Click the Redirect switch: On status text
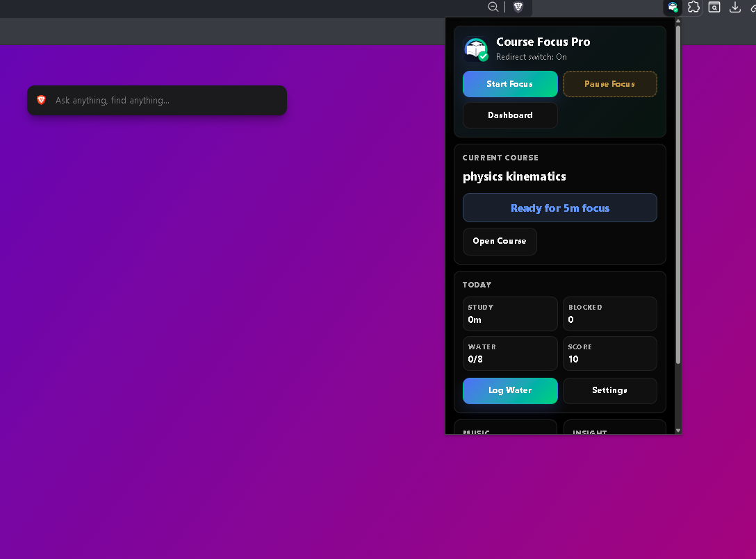 click(x=532, y=57)
